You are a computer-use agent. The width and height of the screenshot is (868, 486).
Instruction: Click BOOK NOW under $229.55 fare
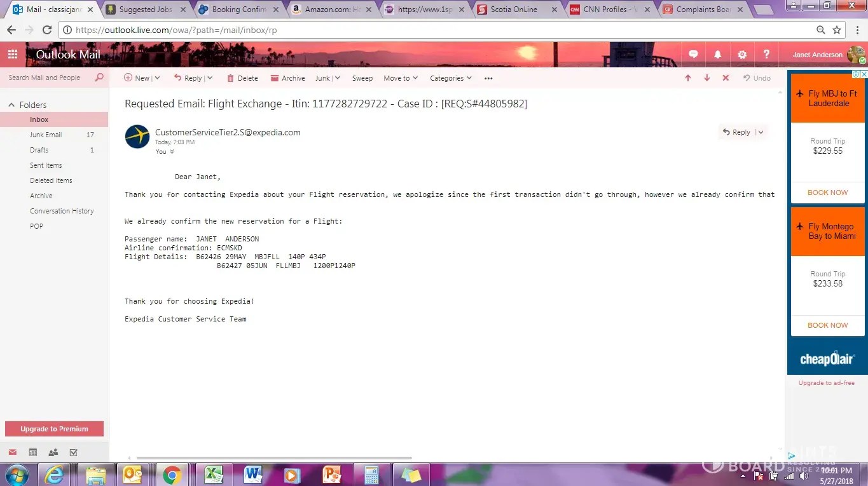tap(828, 192)
